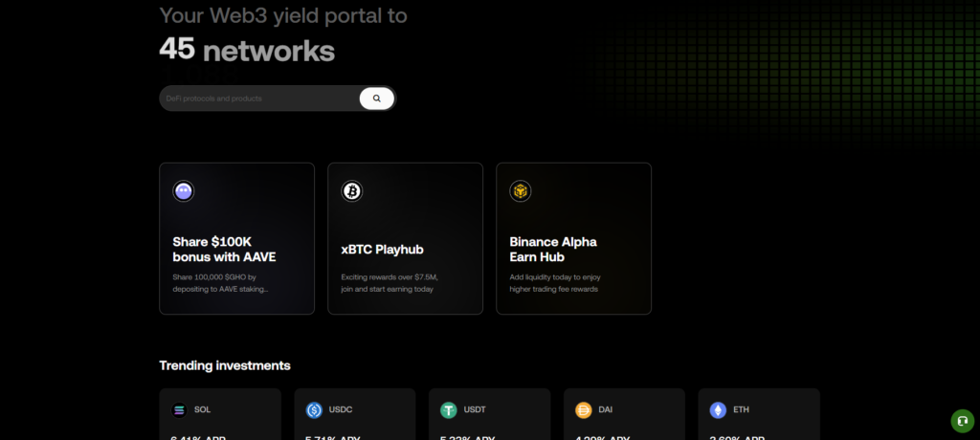Viewport: 980px width, 440px height.
Task: Select the USDT token icon
Action: (449, 410)
